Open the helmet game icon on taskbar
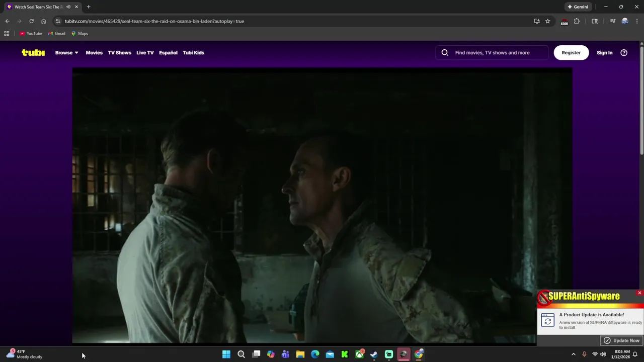This screenshot has height=362, width=644. pyautogui.click(x=404, y=354)
